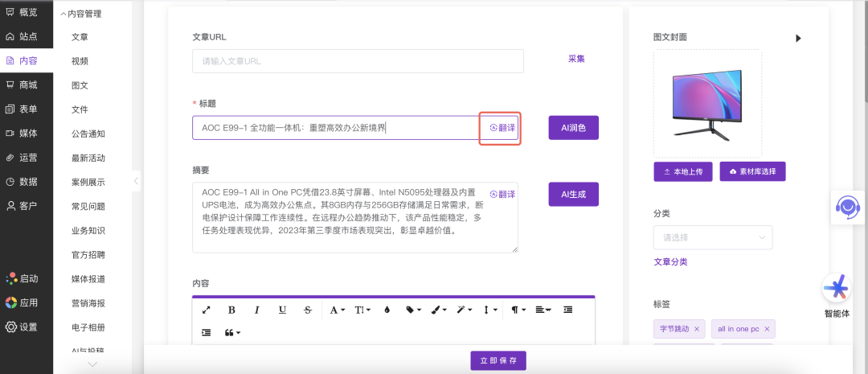Open the line height dropdown
Screen dimensions: 868x374
[x=490, y=310]
